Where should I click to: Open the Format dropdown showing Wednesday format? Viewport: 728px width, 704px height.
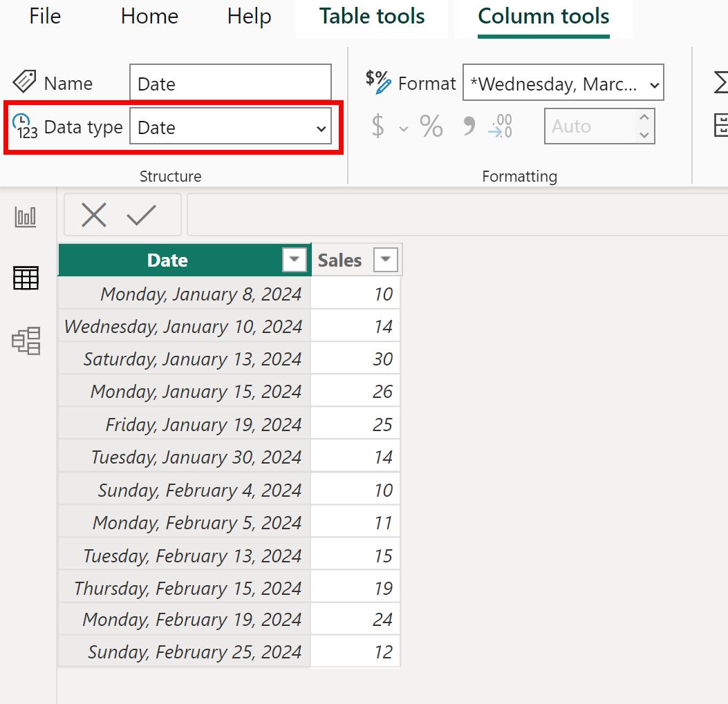563,82
